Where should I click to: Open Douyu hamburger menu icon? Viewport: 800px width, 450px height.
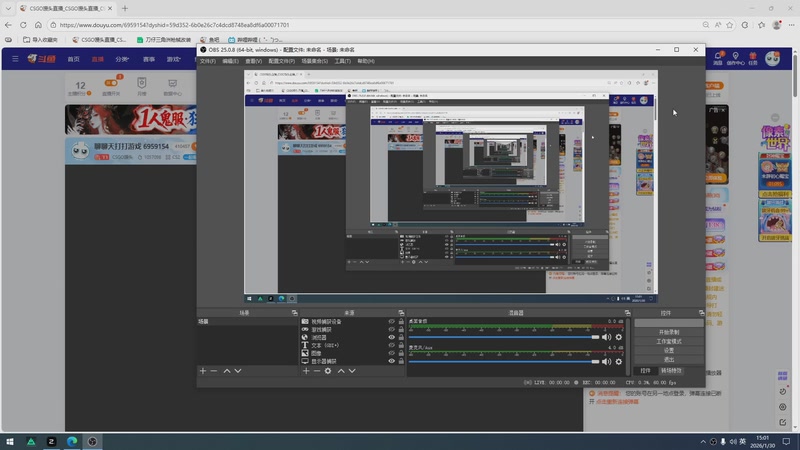click(x=15, y=59)
